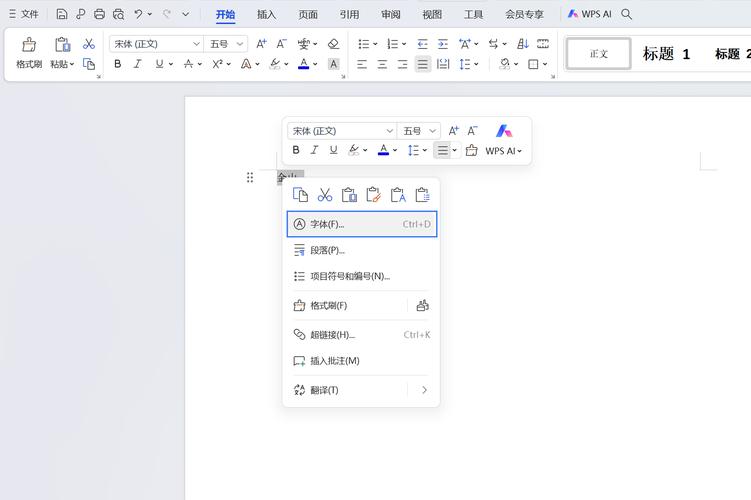Switch to the 插入 ribbon tab
Image resolution: width=751 pixels, height=500 pixels.
[x=266, y=14]
